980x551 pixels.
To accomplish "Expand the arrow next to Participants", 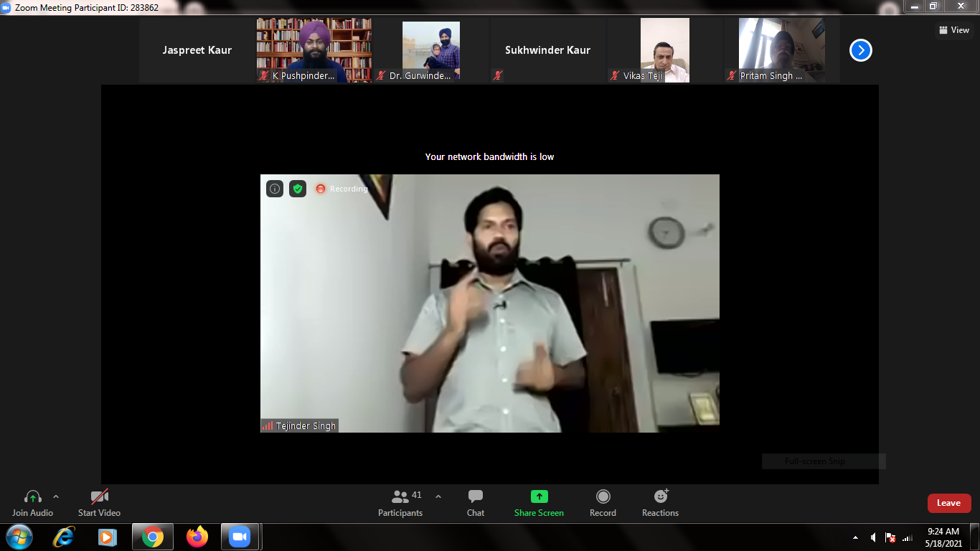I will tap(438, 496).
